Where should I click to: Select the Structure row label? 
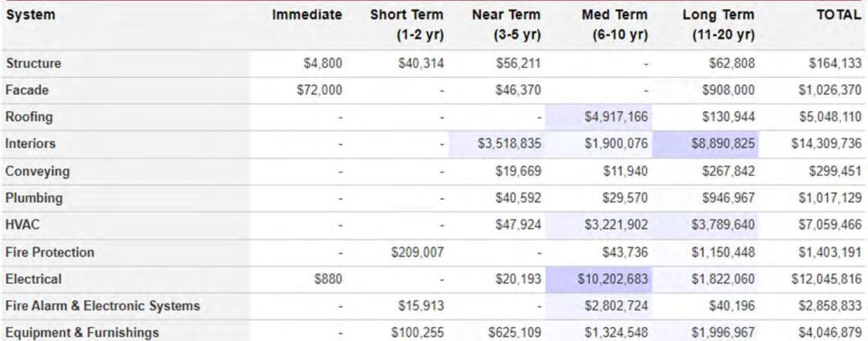(x=34, y=63)
